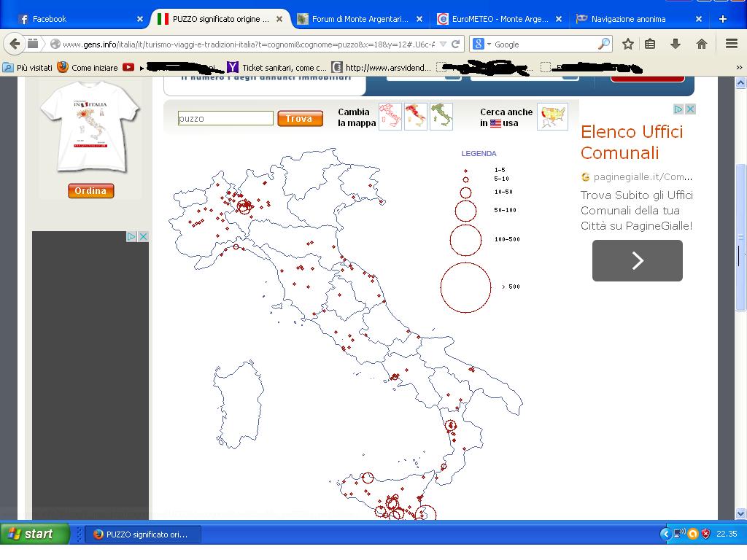747x560 pixels.
Task: Click the surname search field containing puzzo
Action: (225, 118)
